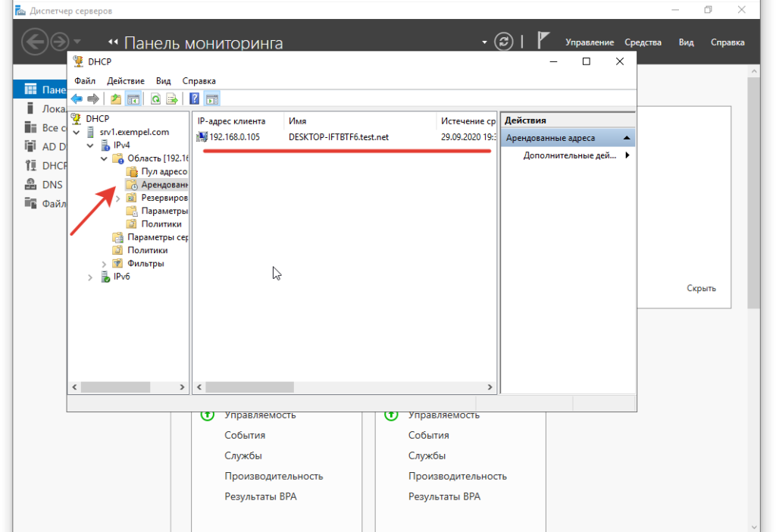Toggle the action pane toolbar icon
776x532 pixels.
coord(212,99)
